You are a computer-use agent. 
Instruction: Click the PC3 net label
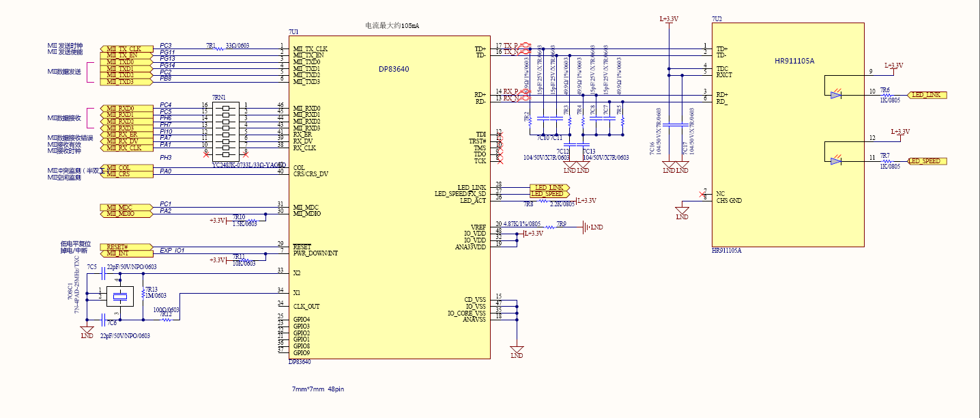click(x=166, y=46)
